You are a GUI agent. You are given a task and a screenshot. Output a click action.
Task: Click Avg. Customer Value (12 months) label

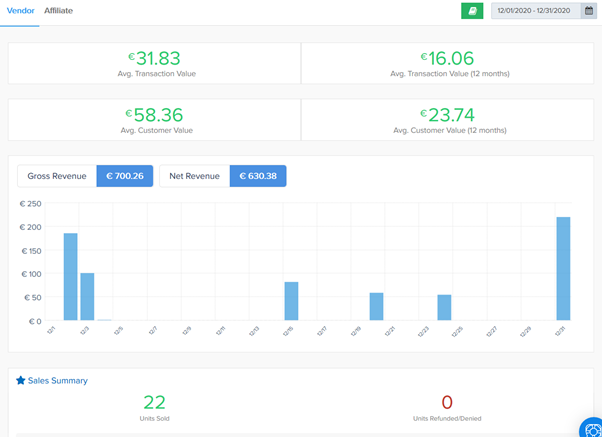coord(450,131)
